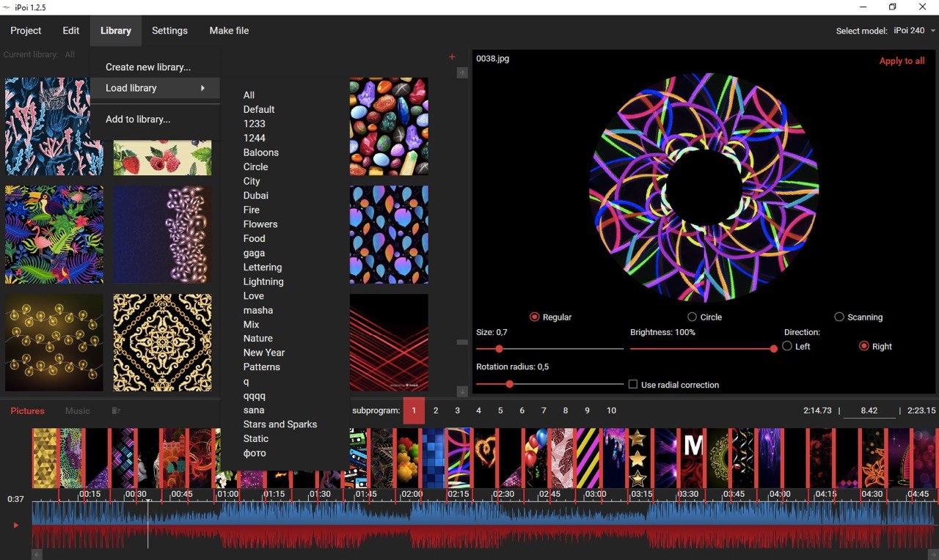
Task: Open the Project menu
Action: [x=26, y=31]
